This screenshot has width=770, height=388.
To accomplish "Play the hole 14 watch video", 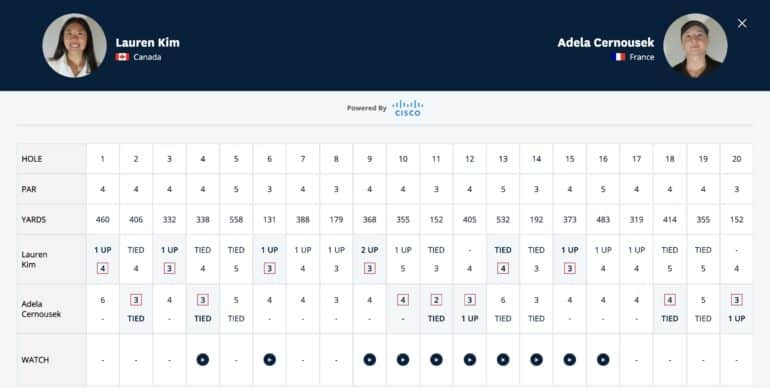I will (x=536, y=360).
